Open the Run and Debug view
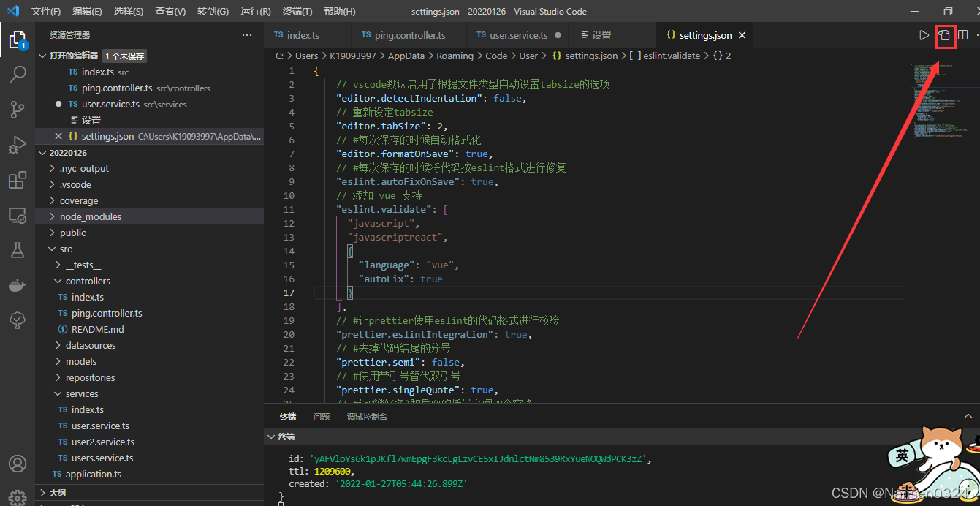Image resolution: width=980 pixels, height=506 pixels. click(18, 145)
